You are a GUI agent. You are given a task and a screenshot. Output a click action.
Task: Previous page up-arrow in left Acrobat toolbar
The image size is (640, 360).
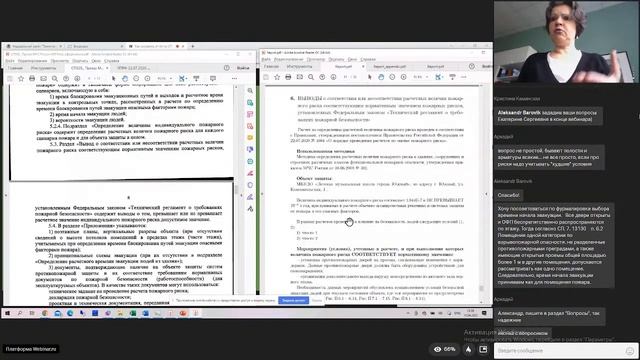(66, 78)
